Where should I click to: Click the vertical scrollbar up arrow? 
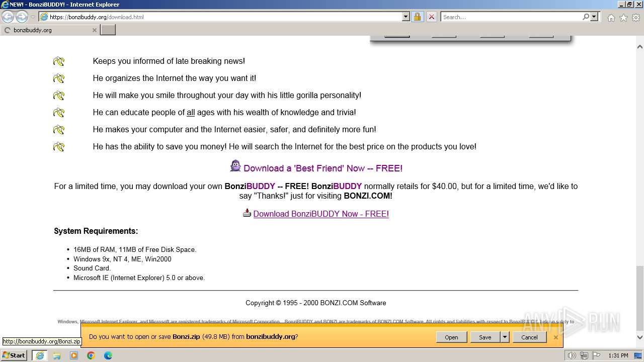pyautogui.click(x=640, y=47)
